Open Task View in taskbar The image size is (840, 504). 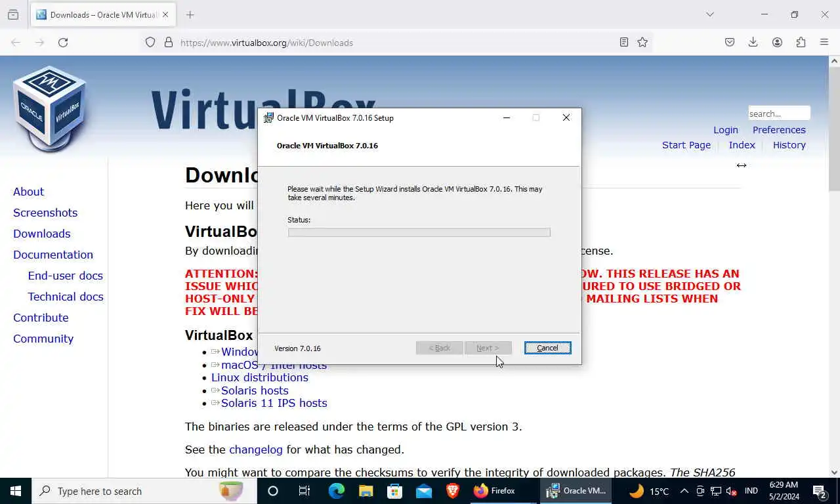coord(304,491)
